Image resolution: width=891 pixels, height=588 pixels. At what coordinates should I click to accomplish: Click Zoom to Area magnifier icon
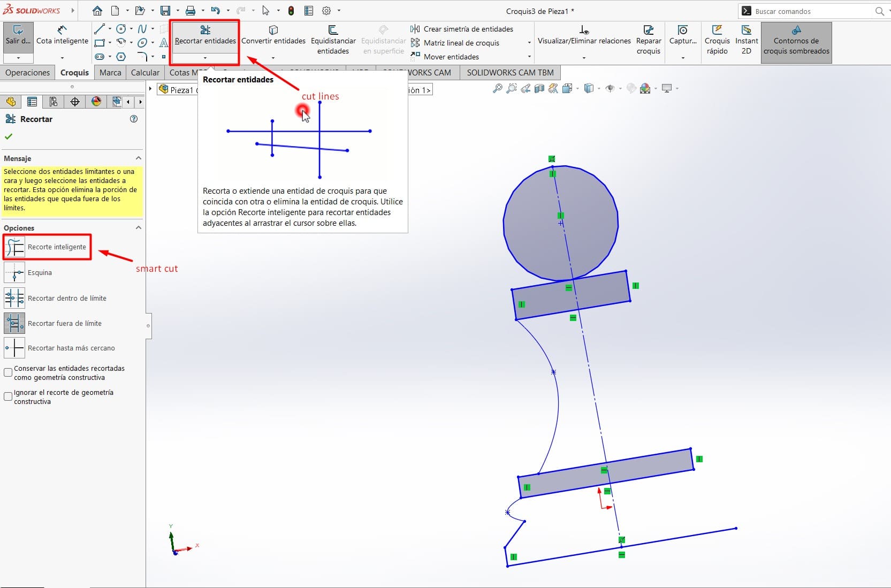point(512,88)
